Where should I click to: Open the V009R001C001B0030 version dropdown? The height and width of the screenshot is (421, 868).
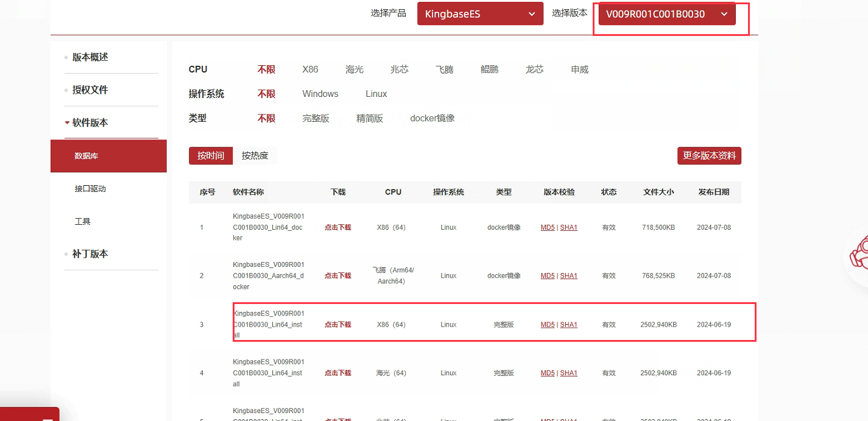click(x=667, y=14)
